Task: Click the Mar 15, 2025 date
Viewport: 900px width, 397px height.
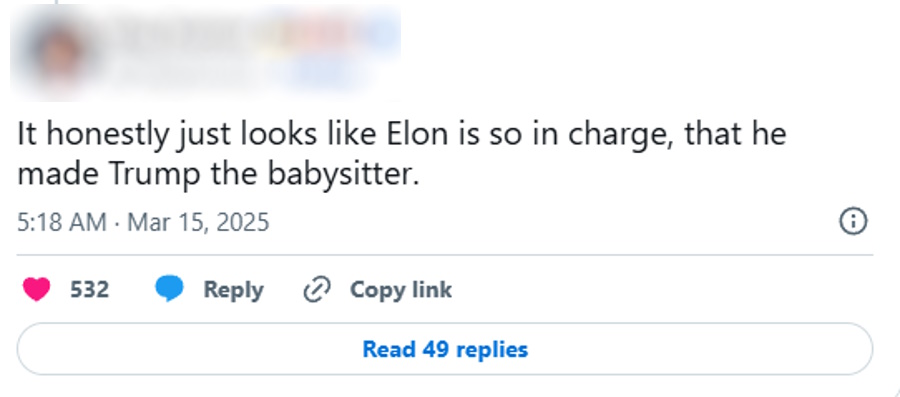Action: 198,222
